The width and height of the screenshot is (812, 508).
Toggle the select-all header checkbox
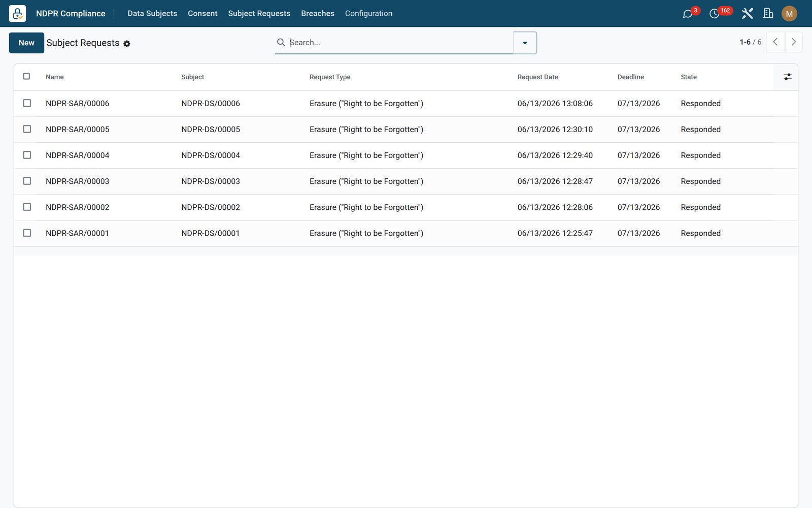(x=27, y=76)
